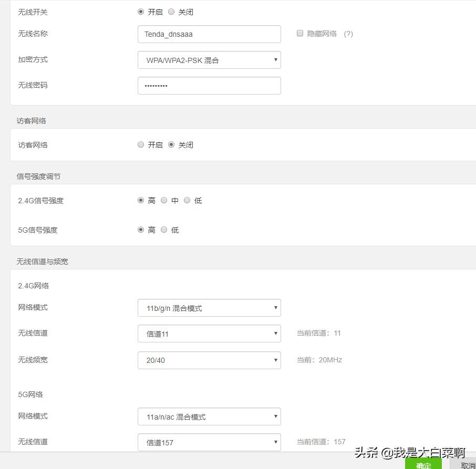Open the 信道11 channel dropdown
476x469 pixels.
209,333
